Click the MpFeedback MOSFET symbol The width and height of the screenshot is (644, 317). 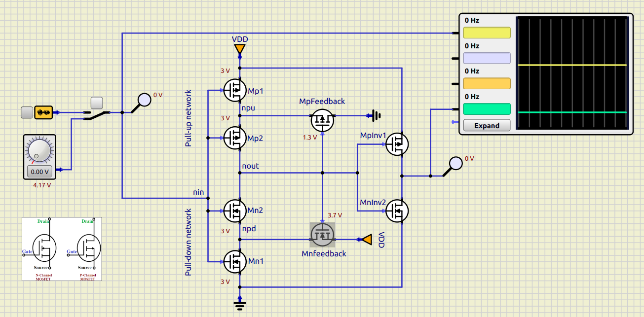coord(322,120)
